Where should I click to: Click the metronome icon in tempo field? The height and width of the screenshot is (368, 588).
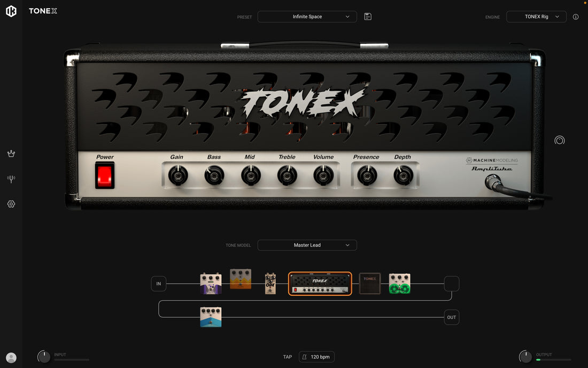pyautogui.click(x=305, y=357)
